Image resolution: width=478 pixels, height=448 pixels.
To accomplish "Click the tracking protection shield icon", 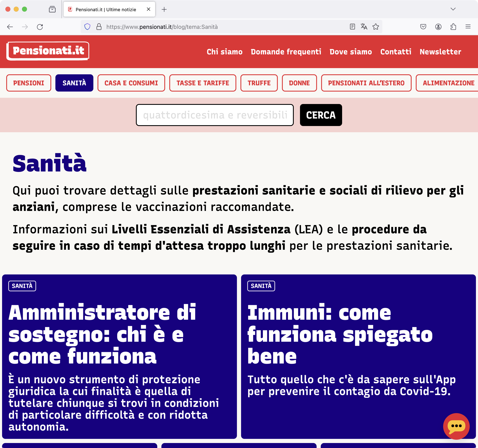I will (x=87, y=27).
